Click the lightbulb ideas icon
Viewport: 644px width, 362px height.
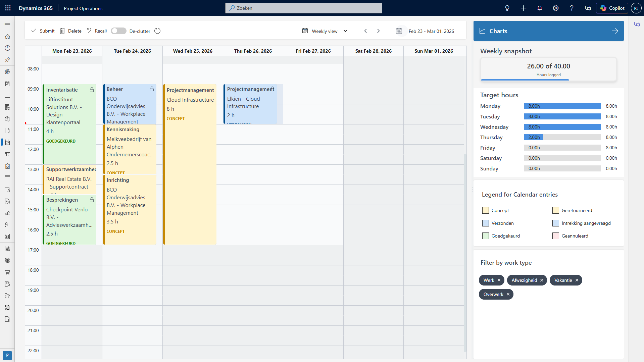507,8
